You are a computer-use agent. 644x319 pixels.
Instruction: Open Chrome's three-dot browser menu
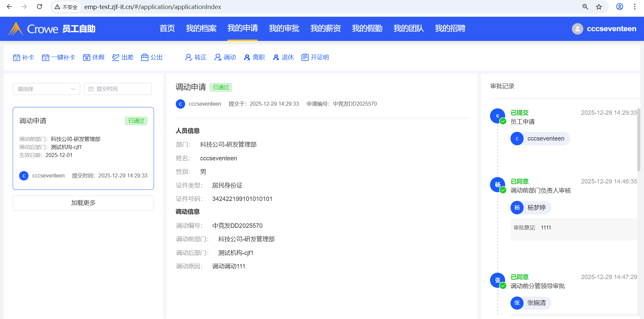pyautogui.click(x=635, y=7)
